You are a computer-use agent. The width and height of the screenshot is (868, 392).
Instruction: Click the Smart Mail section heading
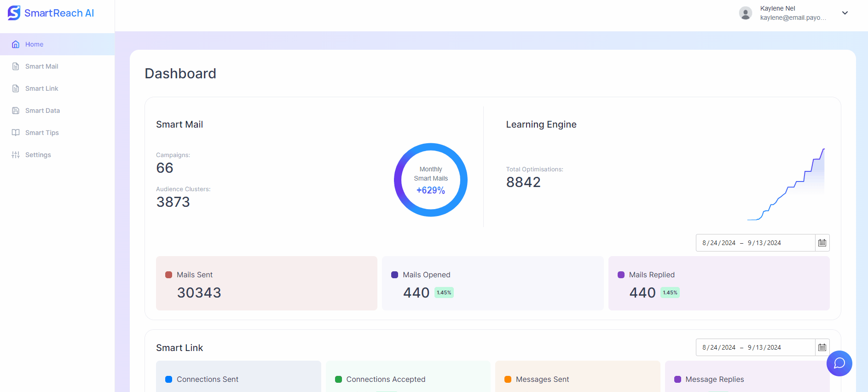click(179, 124)
